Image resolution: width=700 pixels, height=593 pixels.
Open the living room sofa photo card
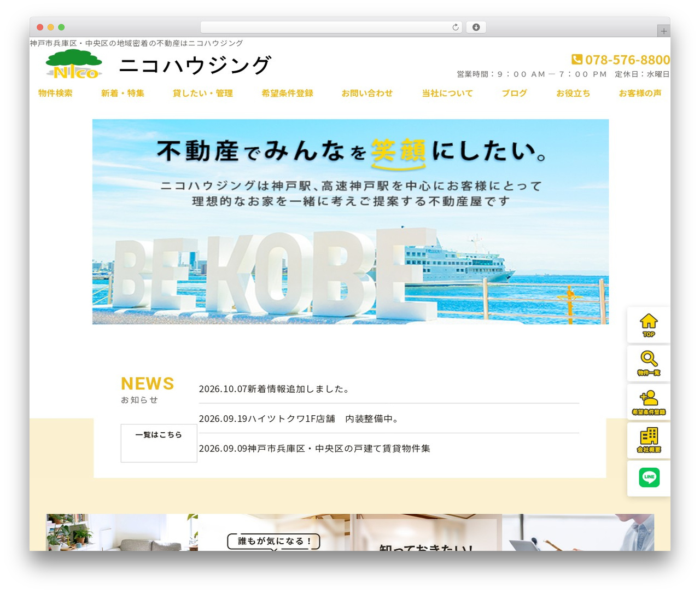point(122,532)
